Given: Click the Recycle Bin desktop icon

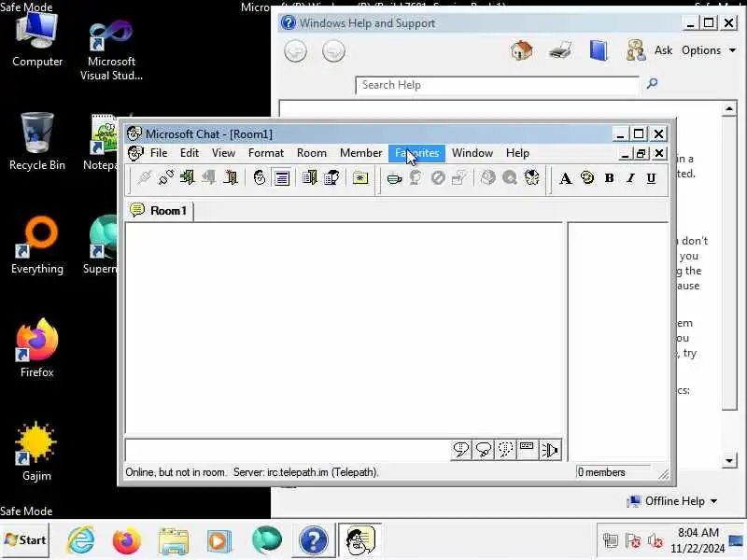Looking at the screenshot, I should coord(36,142).
